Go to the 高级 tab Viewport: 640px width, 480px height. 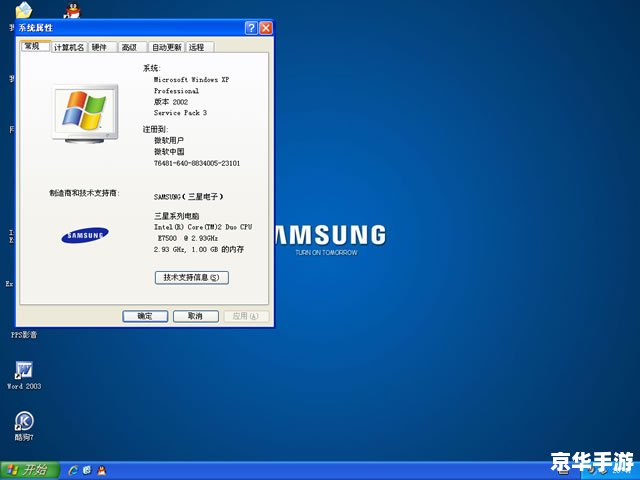tap(132, 47)
